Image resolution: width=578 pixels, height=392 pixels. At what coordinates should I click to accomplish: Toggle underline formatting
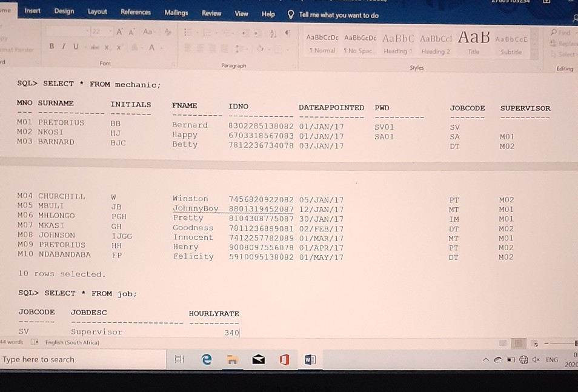(75, 47)
